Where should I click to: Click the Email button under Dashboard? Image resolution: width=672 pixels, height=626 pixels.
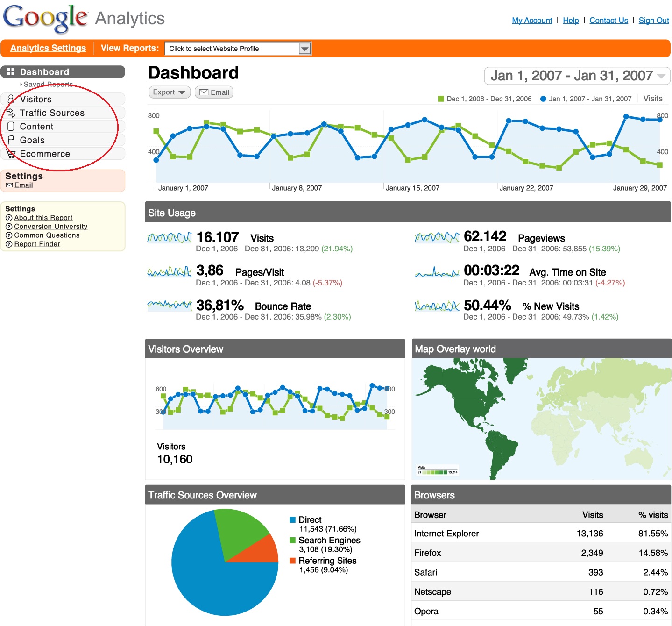pyautogui.click(x=214, y=92)
